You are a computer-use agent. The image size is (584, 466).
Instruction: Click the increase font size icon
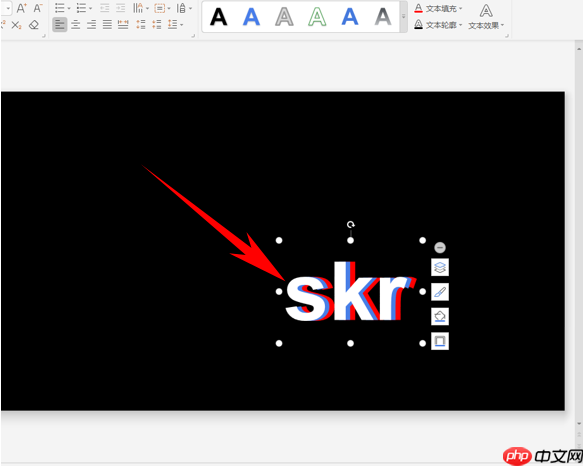(x=22, y=8)
